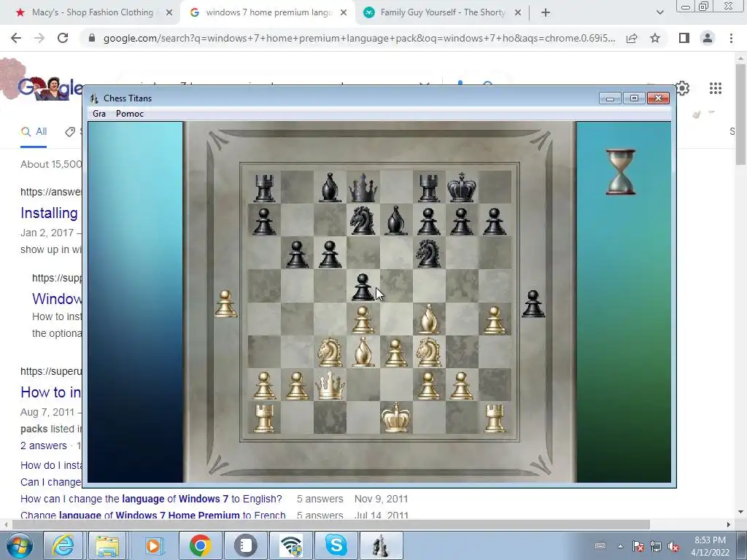Open 'Change language of Windows 7 Home Premium' link

(153, 516)
